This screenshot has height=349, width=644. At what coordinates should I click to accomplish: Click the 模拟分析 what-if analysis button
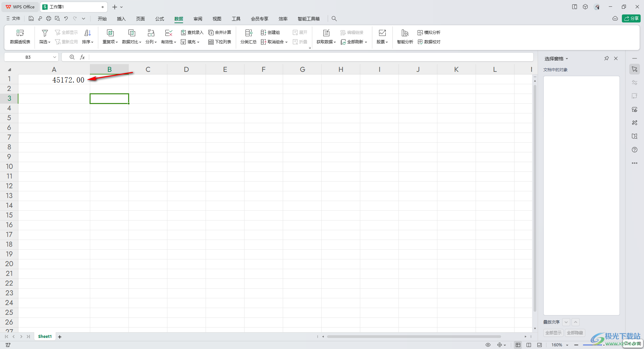[x=429, y=33]
